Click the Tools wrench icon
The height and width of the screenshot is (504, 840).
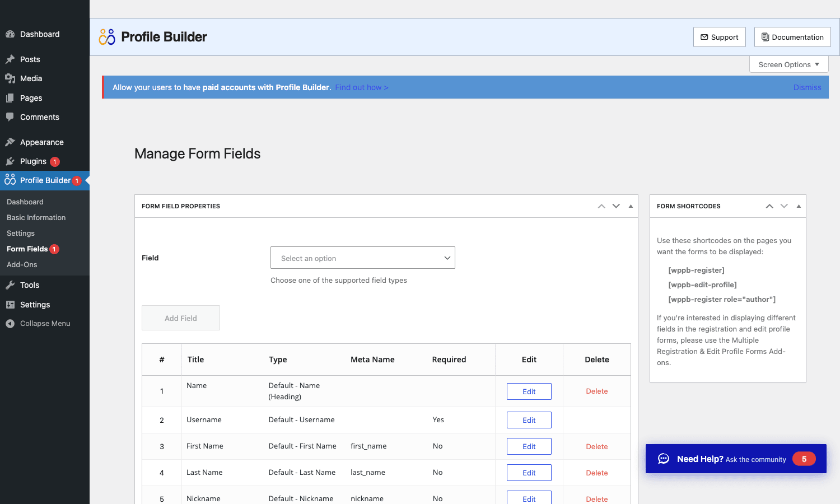pyautogui.click(x=10, y=285)
